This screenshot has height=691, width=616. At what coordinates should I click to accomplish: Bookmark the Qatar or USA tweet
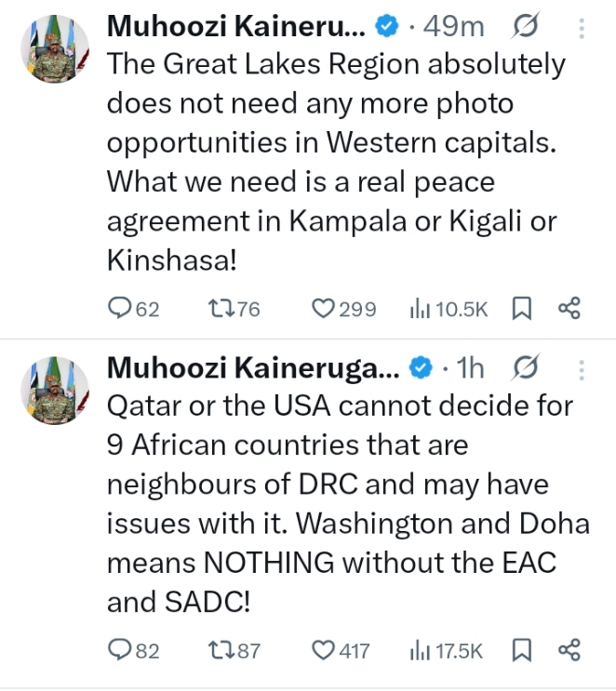tap(522, 650)
